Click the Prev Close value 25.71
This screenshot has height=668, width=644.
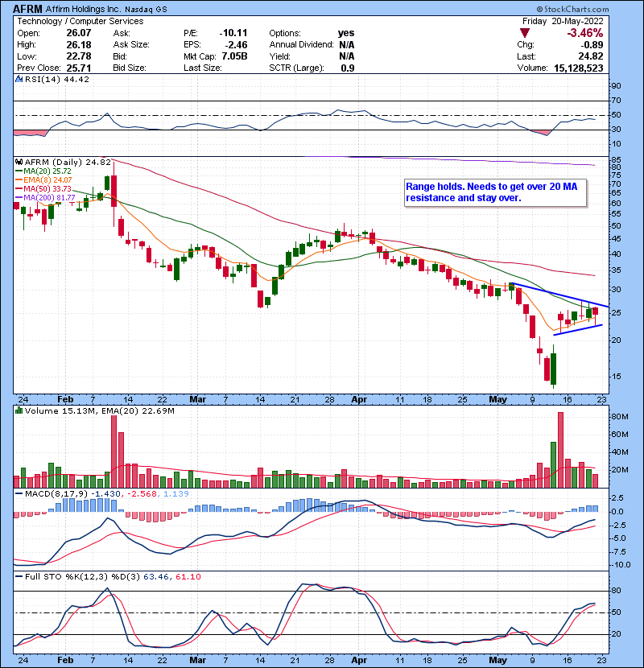click(x=79, y=68)
